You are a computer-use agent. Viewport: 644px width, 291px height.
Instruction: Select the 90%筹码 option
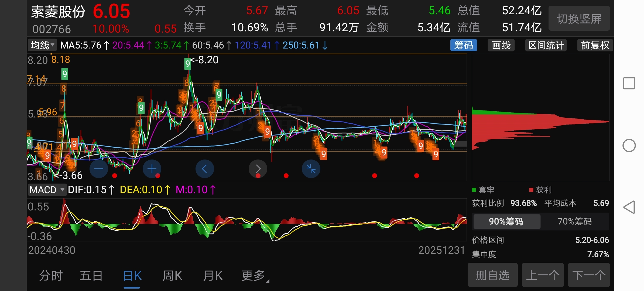tap(506, 221)
